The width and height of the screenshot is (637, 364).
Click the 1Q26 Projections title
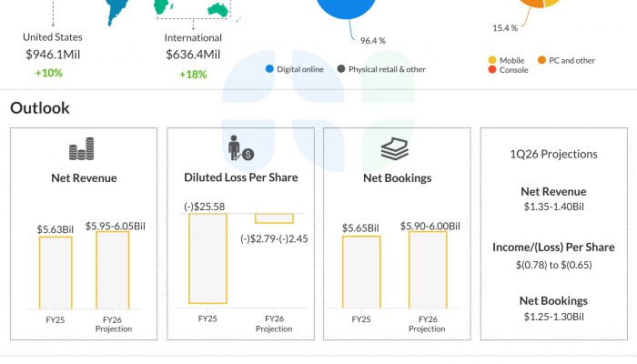(553, 154)
